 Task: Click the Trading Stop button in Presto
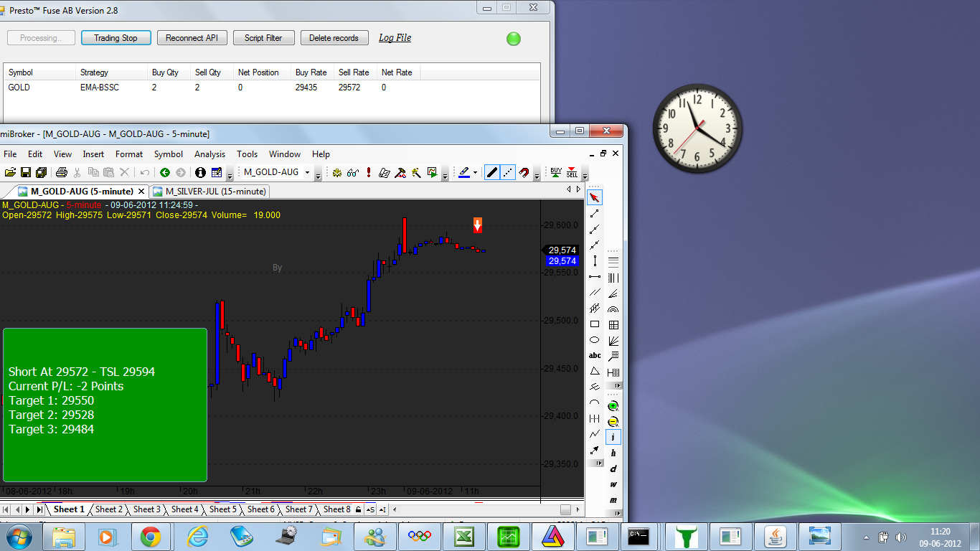116,38
